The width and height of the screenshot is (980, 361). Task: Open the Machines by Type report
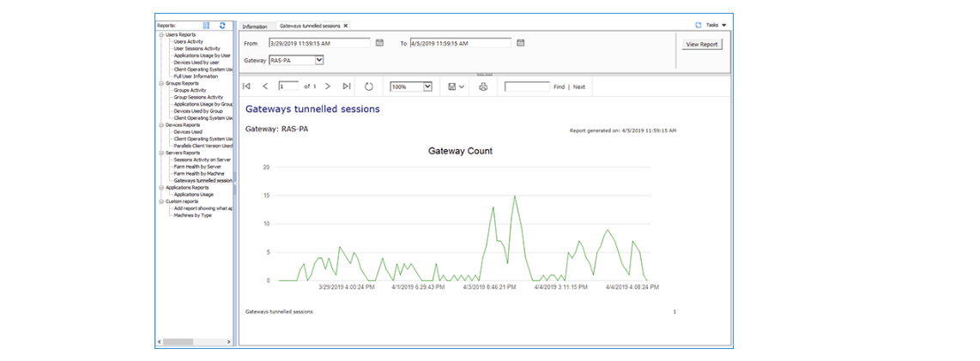pyautogui.click(x=192, y=215)
